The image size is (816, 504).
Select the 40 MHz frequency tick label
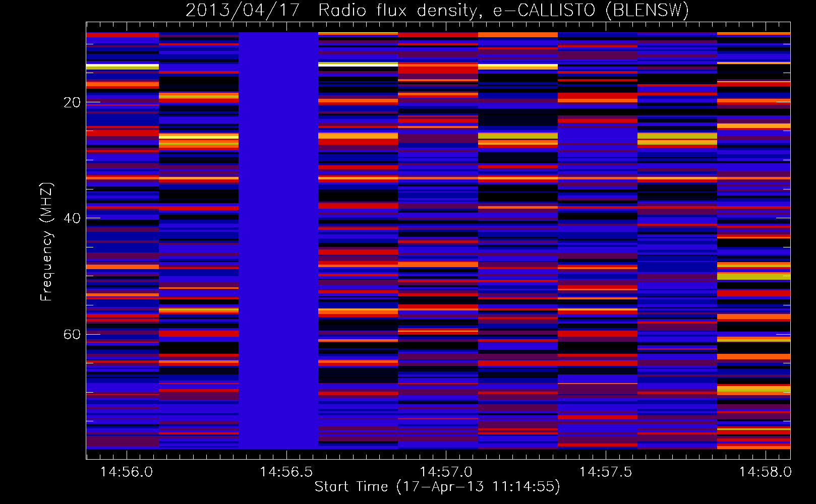pyautogui.click(x=72, y=219)
